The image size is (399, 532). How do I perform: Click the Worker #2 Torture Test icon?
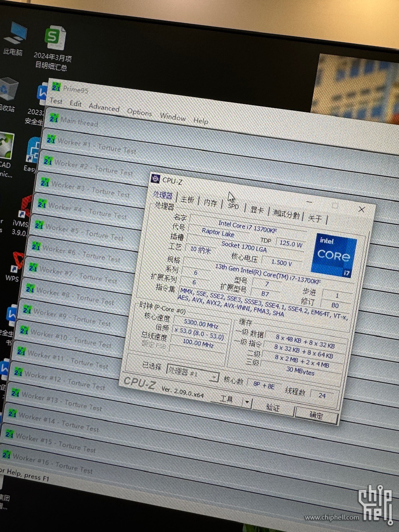(x=48, y=160)
